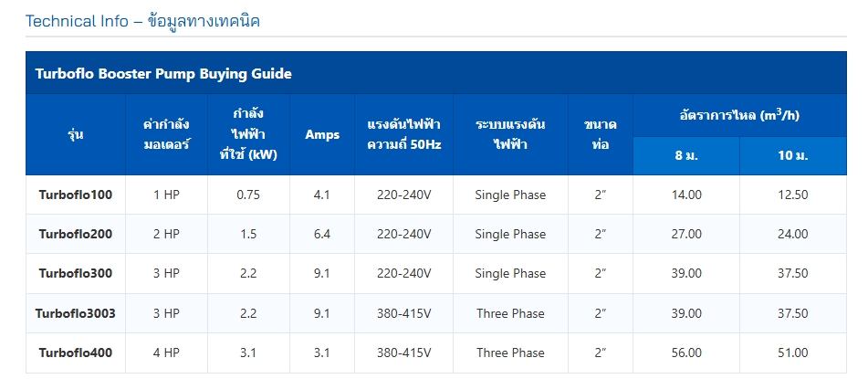Click the Turboflo Booster Pump Buying Guide title
This screenshot has width=868, height=379.
pos(163,73)
